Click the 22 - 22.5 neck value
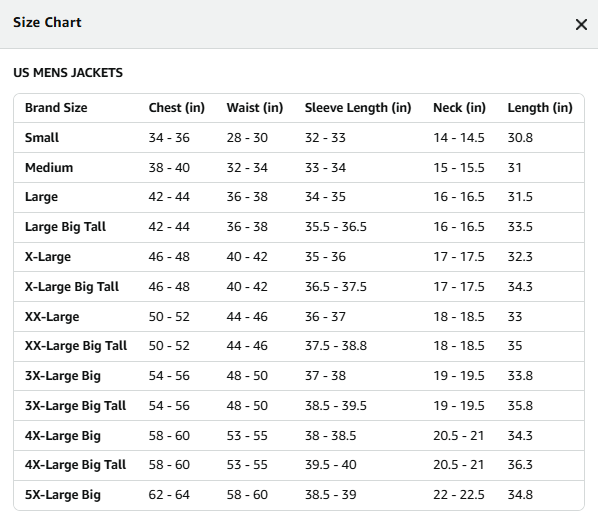Viewport: 598px width, 525px height. click(459, 494)
